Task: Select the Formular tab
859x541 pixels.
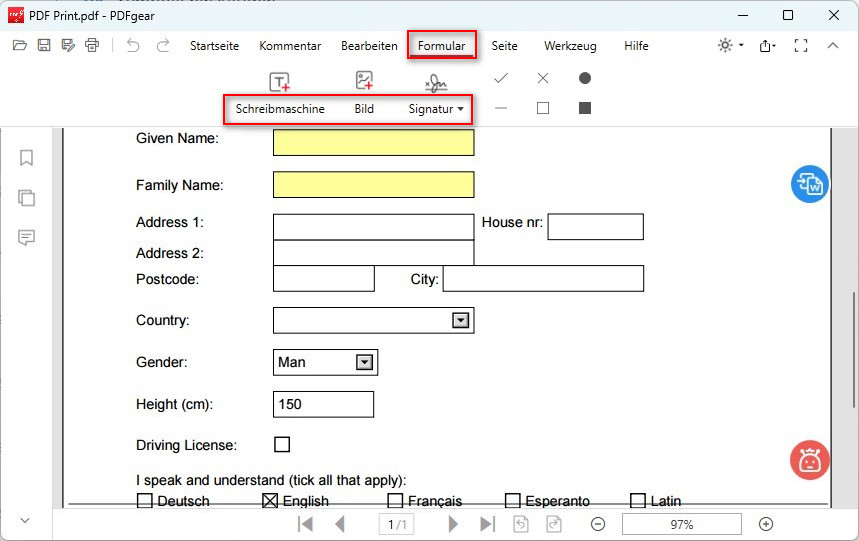Action: pos(442,46)
